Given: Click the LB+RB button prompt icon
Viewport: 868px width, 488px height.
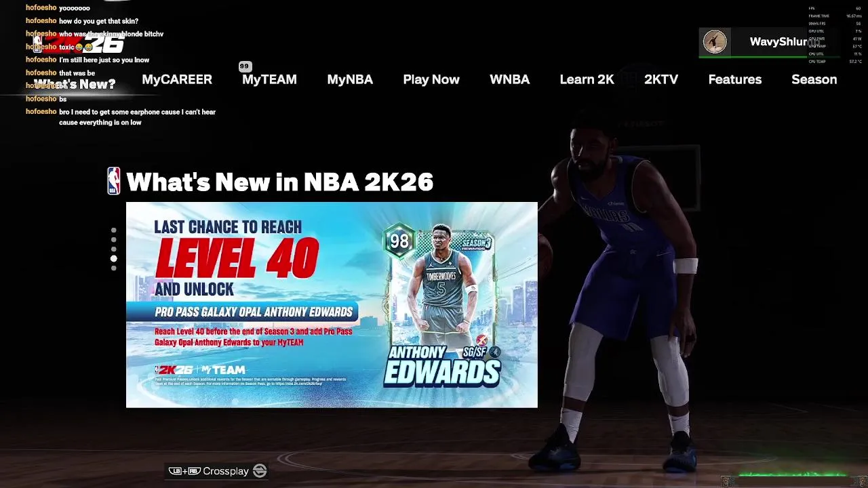Looking at the screenshot, I should 184,471.
